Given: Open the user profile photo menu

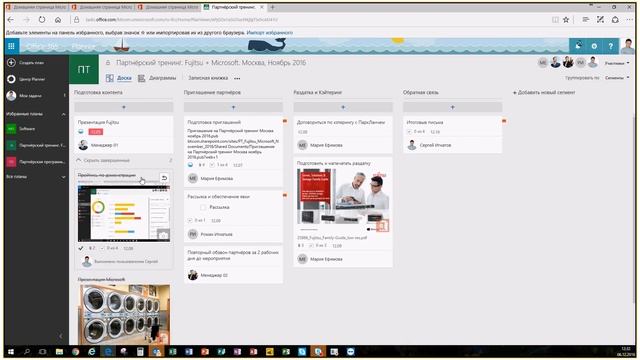Looking at the screenshot, I should point(628,46).
